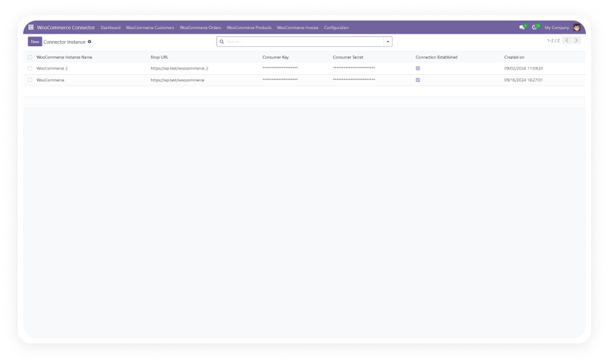609x364 pixels.
Task: Go to previous page arrow
Action: click(x=567, y=40)
